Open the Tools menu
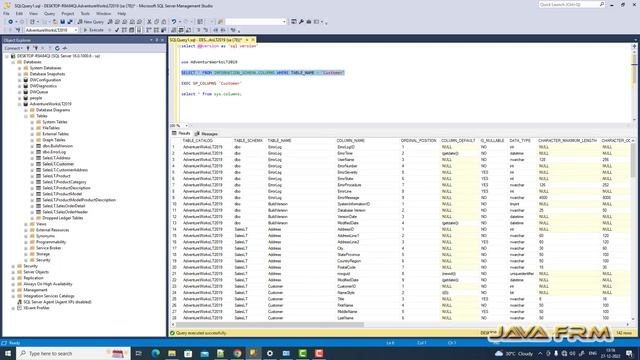This screenshot has height=360, width=640. [x=85, y=13]
